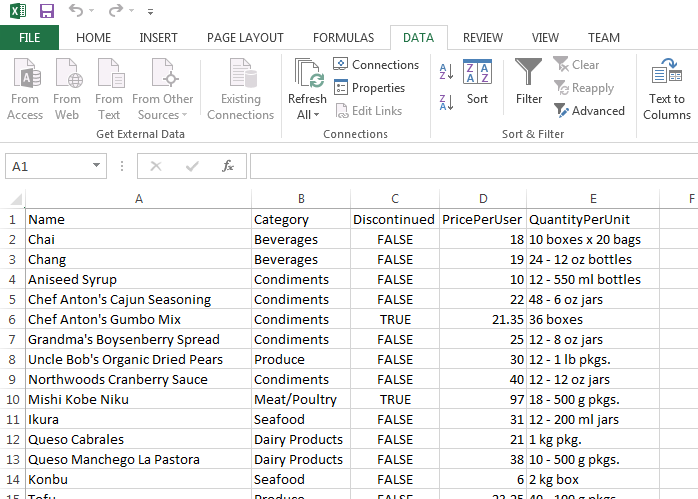Switch to the HOME tab

pyautogui.click(x=93, y=38)
